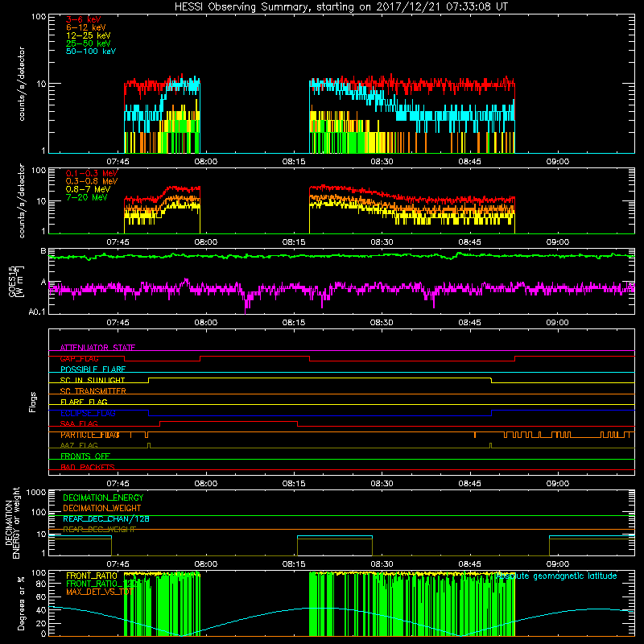
Task: Select the BAD_PACKETS flag label
Action: (x=88, y=467)
